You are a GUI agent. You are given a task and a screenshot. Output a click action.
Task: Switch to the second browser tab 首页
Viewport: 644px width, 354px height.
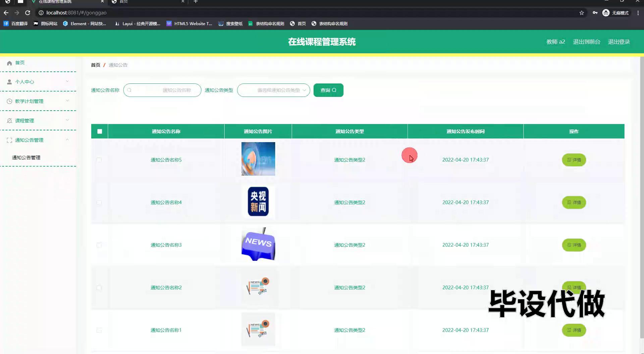[148, 2]
